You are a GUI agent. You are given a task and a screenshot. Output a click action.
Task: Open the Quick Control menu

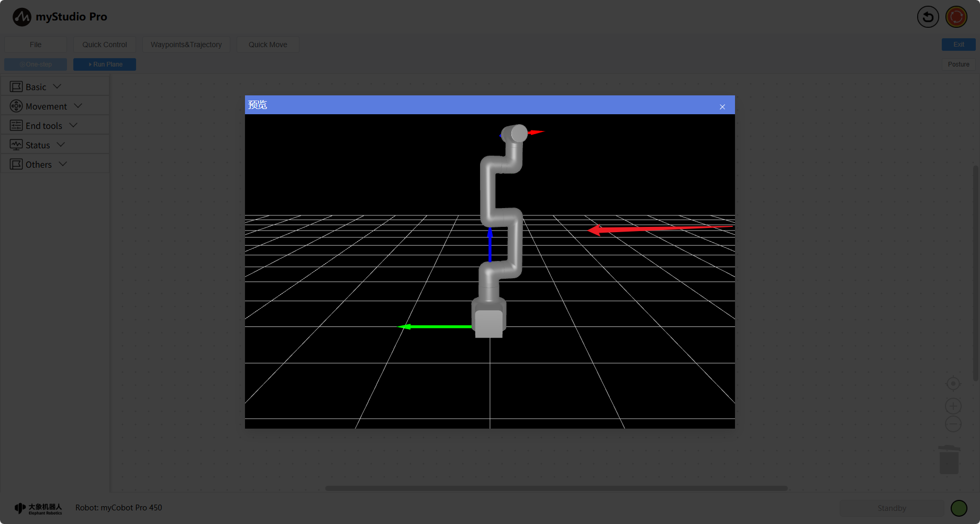104,45
